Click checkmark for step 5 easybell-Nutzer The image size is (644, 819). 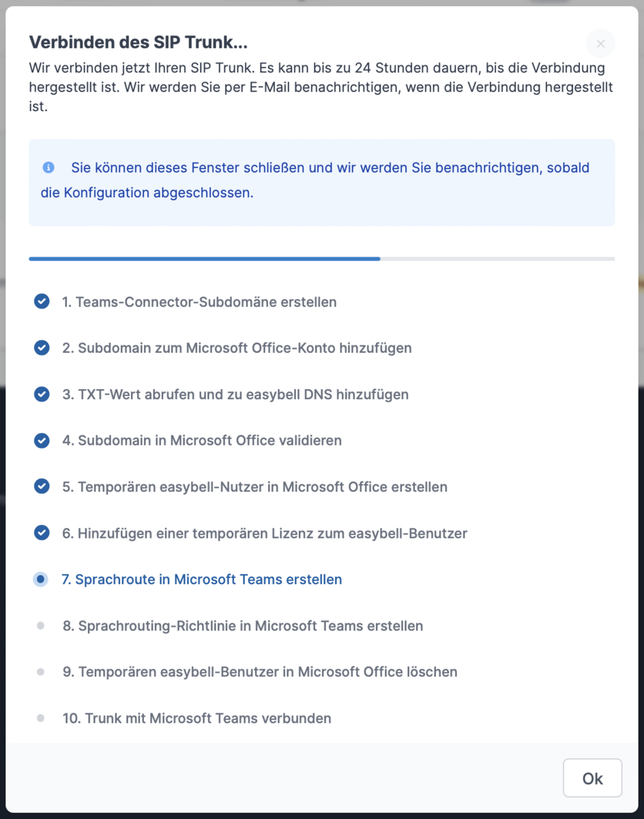pyautogui.click(x=42, y=487)
